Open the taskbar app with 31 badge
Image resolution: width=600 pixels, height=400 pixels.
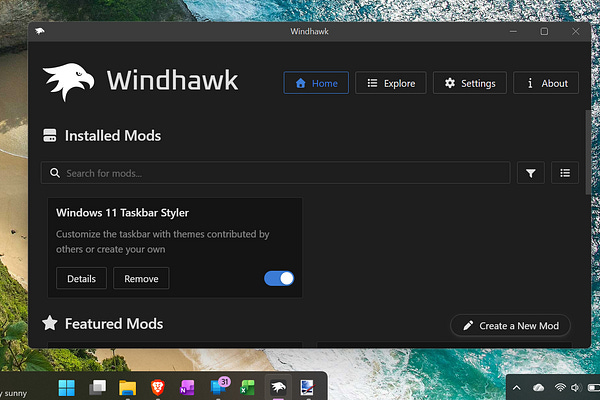(x=219, y=386)
